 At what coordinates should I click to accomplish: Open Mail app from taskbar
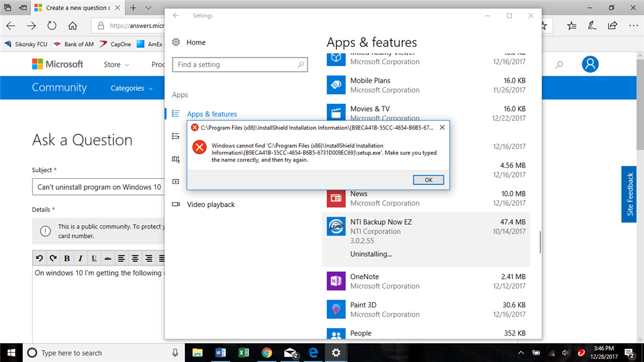pyautogui.click(x=291, y=353)
